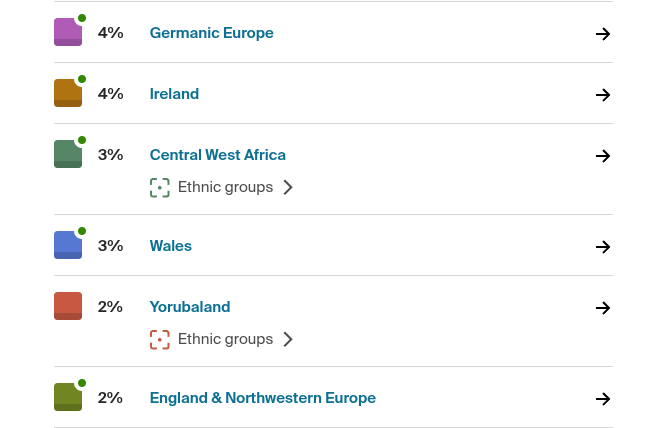Expand Ethnic groups chevron under Yorubaland
Screen dimensions: 666x428
click(x=288, y=339)
